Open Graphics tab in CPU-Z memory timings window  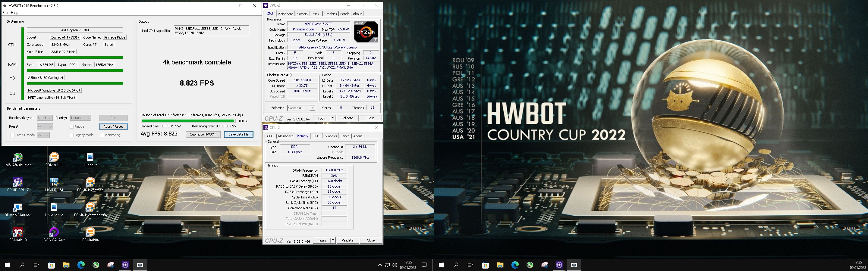click(x=331, y=136)
